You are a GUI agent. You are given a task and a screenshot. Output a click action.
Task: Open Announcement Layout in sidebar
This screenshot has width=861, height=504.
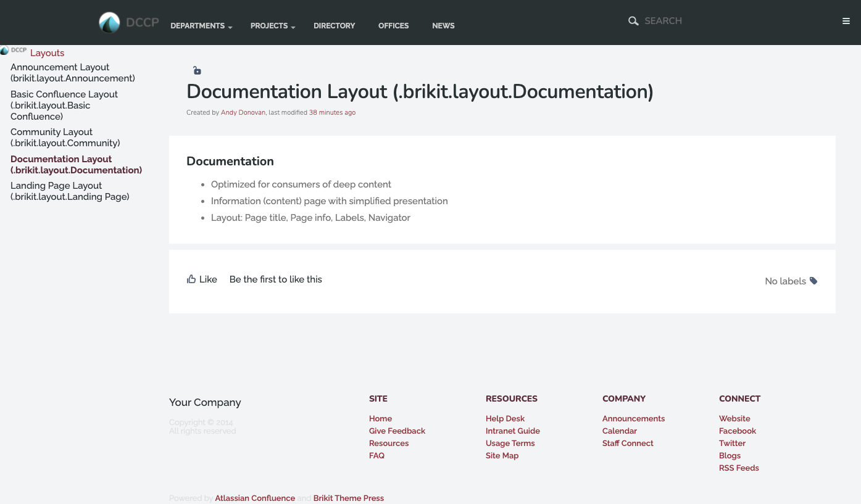click(72, 73)
